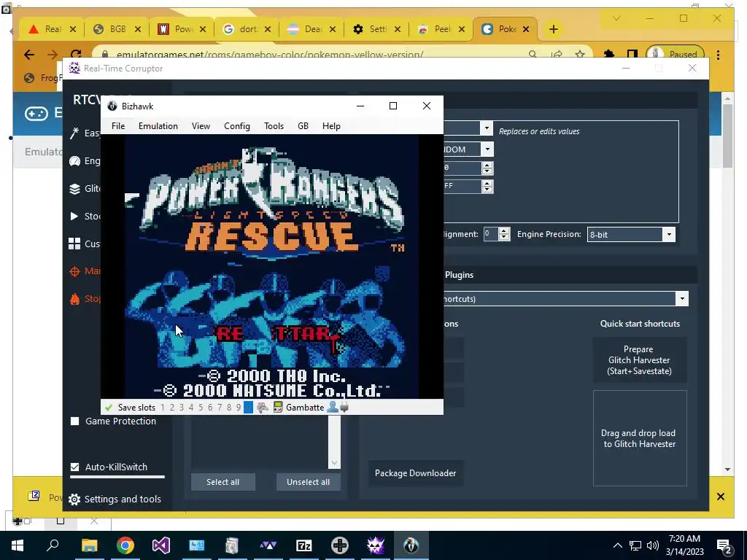Open the View menu in Bizhawk
Viewport: 747px width, 560px height.
pyautogui.click(x=201, y=126)
